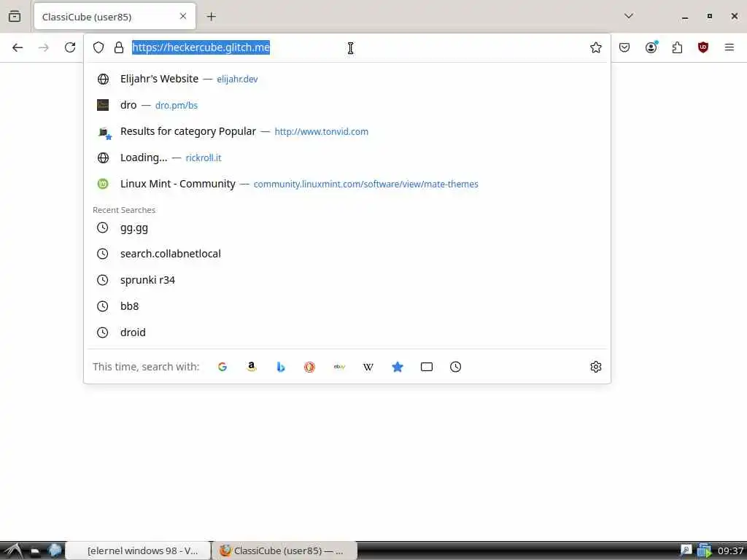Expand the list all tabs chevron
This screenshot has width=747, height=560.
(629, 16)
